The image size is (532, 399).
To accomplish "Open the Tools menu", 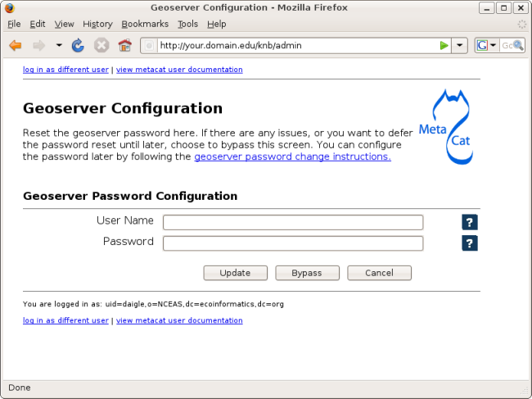I will (x=187, y=25).
